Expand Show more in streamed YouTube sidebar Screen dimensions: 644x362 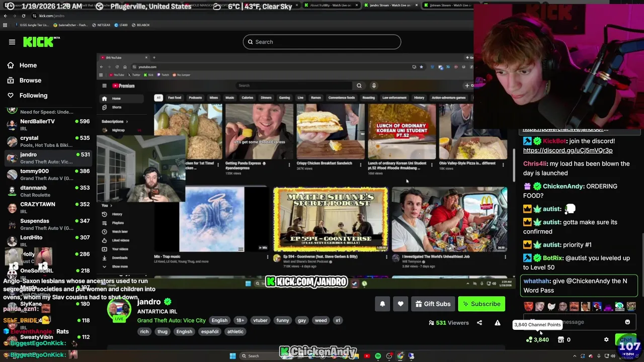coord(116,266)
